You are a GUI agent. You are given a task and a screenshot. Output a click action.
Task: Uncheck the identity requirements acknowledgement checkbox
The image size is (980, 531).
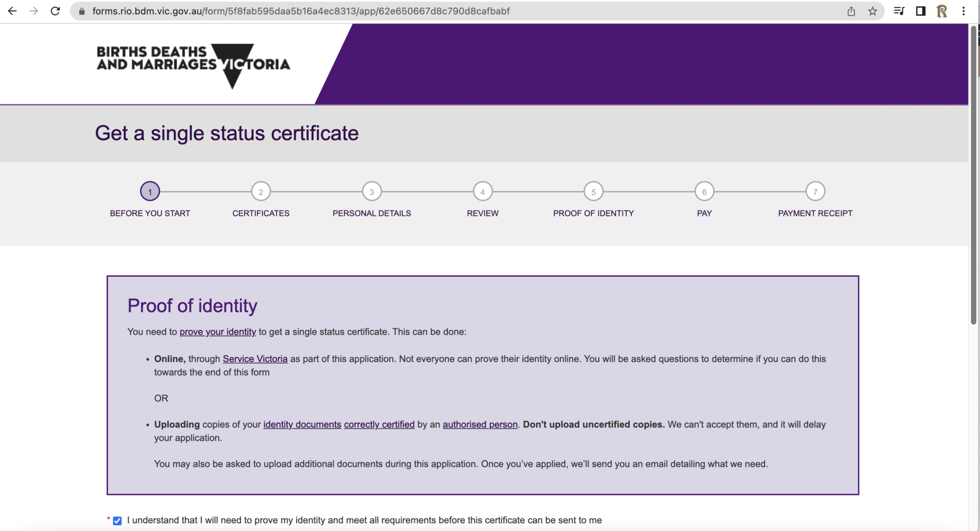117,521
